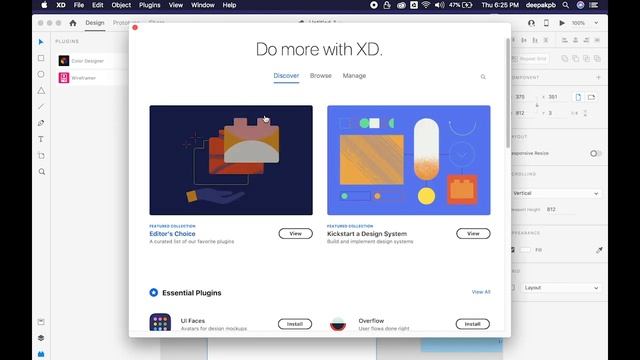640x360 pixels.
Task: Click the Overflow plugin icon
Action: tap(338, 324)
